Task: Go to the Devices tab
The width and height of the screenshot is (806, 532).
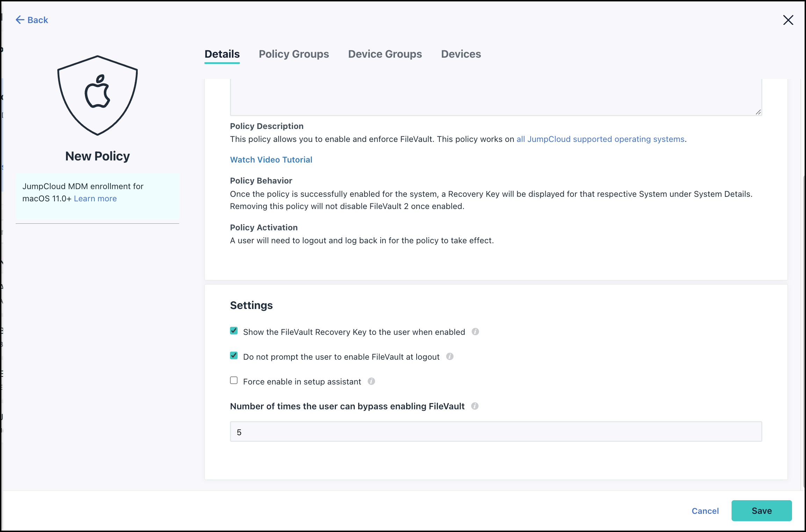Action: 461,54
